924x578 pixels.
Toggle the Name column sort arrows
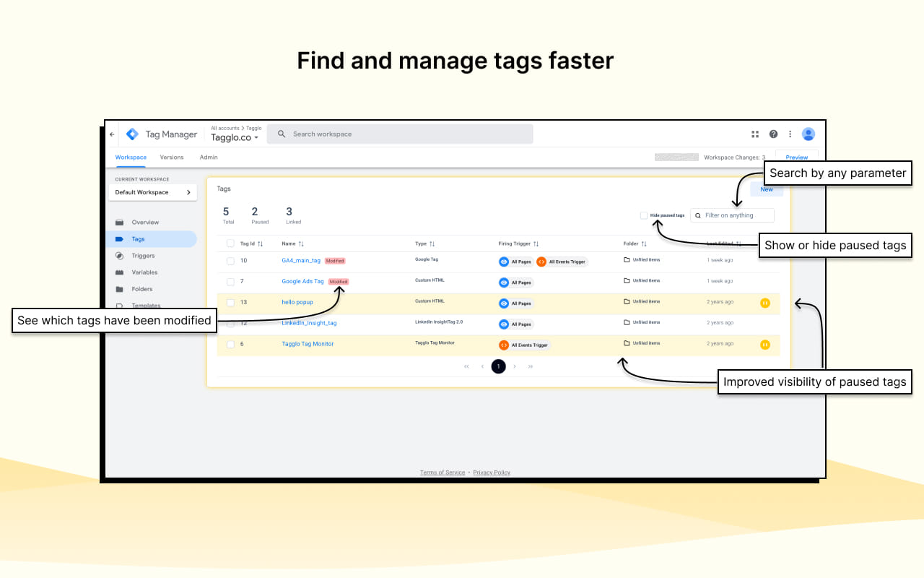coord(302,243)
